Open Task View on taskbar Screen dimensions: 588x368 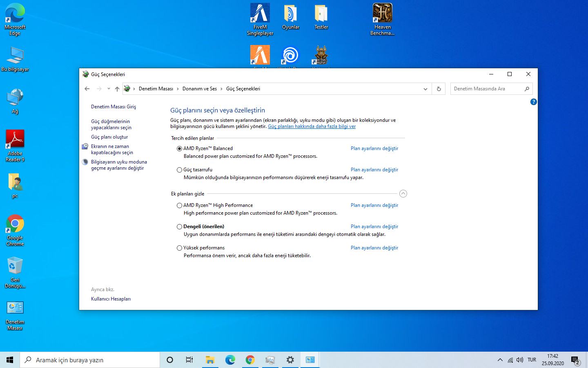(x=189, y=360)
